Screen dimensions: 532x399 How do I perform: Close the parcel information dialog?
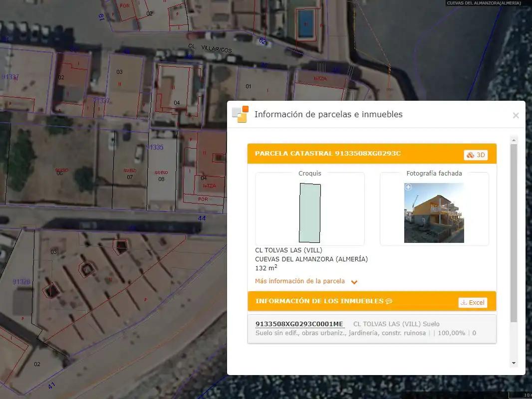point(516,116)
